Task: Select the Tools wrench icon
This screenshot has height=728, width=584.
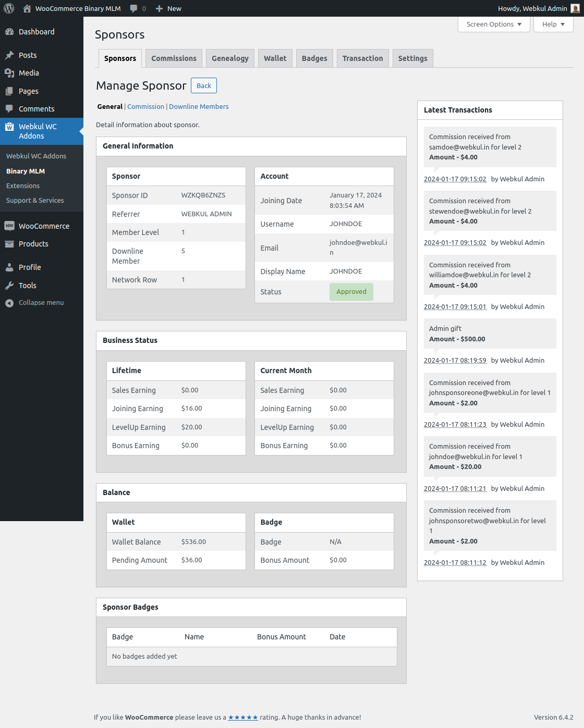Action: [9, 286]
